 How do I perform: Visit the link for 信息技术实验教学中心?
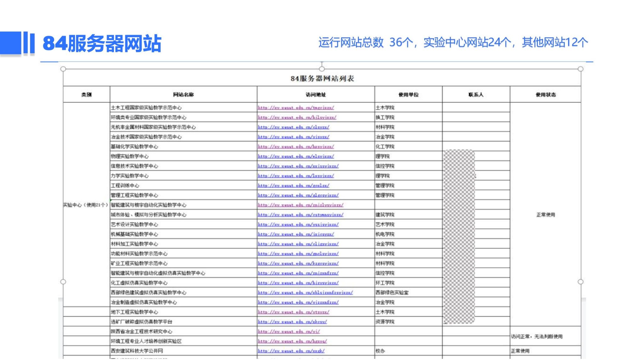click(298, 166)
